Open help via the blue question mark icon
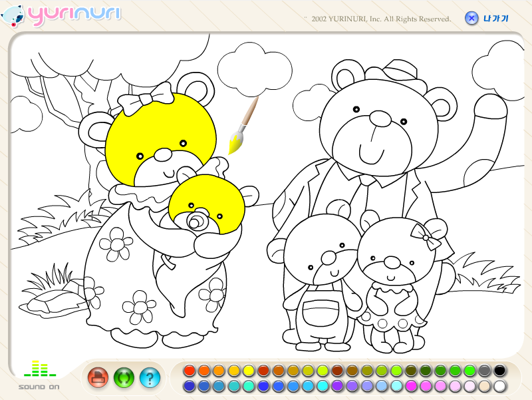The height and width of the screenshot is (400, 532). point(151,377)
